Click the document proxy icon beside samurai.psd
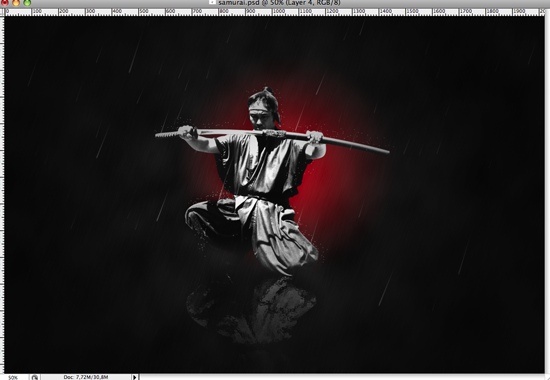 click(x=212, y=2)
